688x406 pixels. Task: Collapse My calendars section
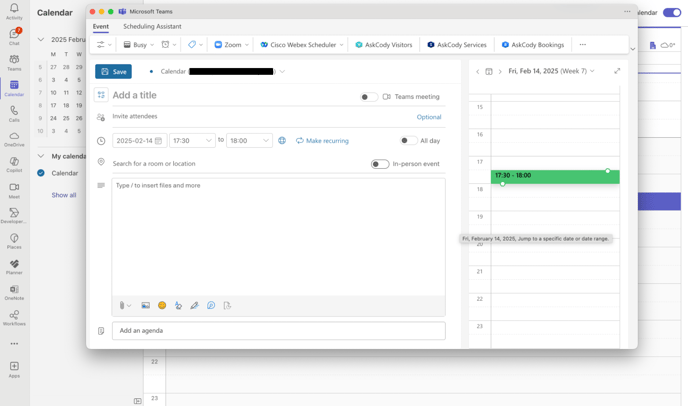point(41,156)
